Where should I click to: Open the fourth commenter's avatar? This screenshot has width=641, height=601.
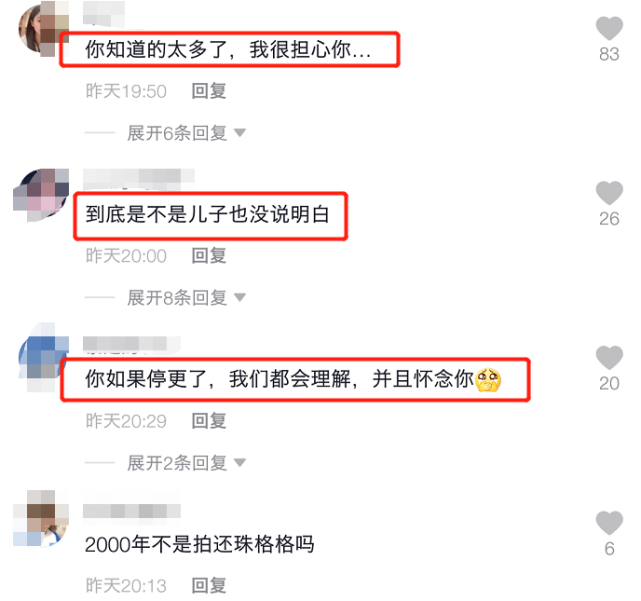point(41,518)
